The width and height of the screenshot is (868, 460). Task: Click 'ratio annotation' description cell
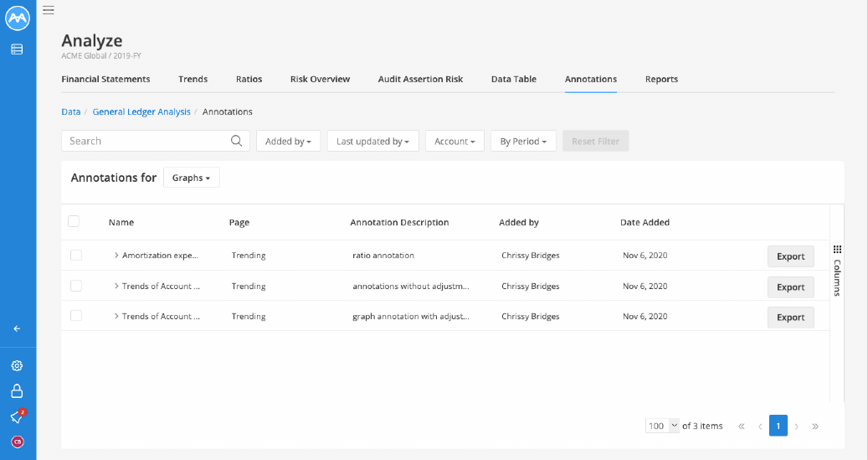(383, 256)
